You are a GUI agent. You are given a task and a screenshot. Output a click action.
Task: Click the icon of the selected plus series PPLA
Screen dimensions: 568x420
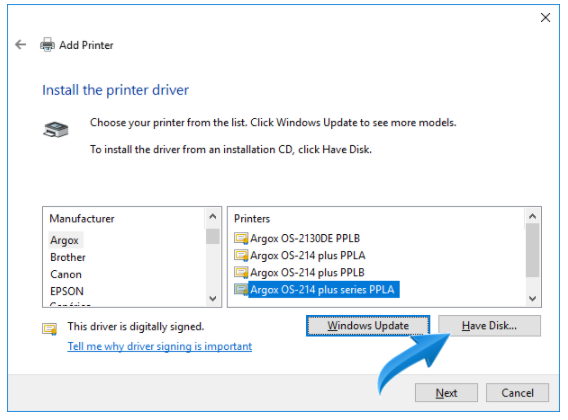241,290
